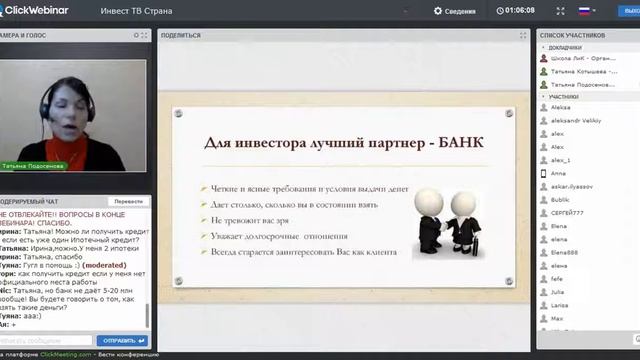Click the Перевести translate button in chat

(129, 202)
